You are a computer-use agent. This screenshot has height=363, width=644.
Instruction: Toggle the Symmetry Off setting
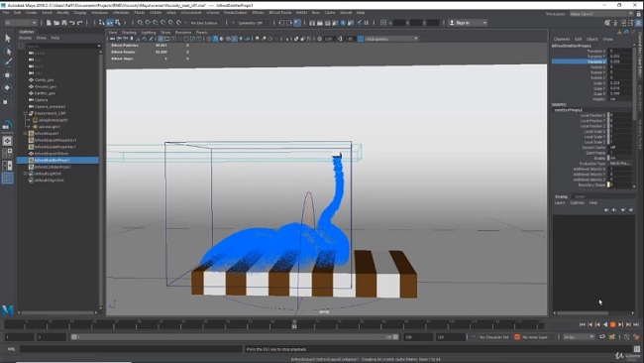(250, 23)
